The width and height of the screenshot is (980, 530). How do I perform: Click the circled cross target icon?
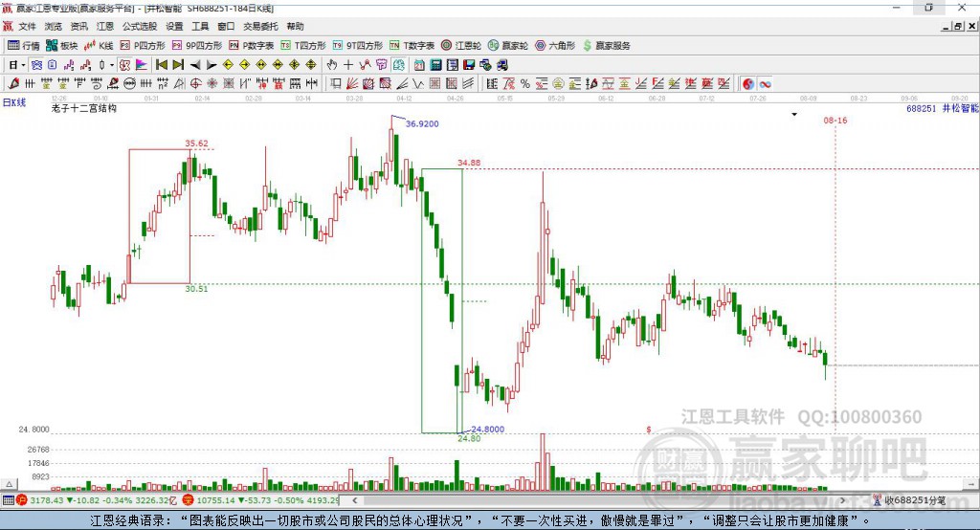(195, 84)
